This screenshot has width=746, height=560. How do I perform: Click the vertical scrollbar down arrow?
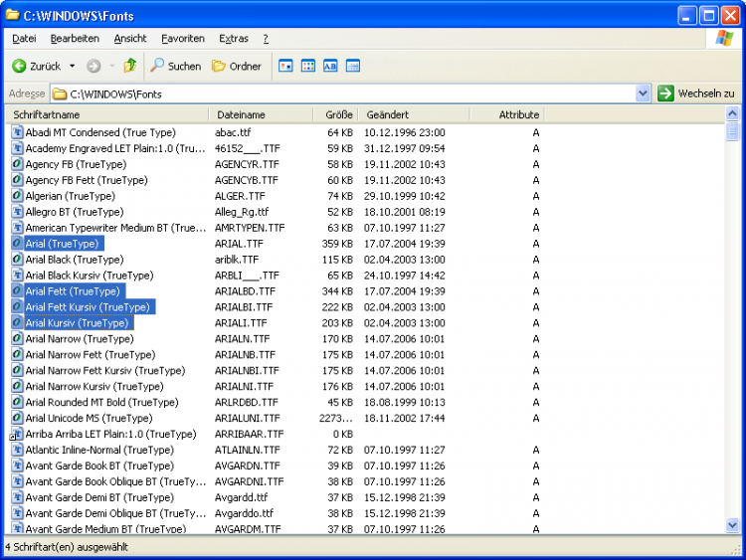pyautogui.click(x=733, y=524)
